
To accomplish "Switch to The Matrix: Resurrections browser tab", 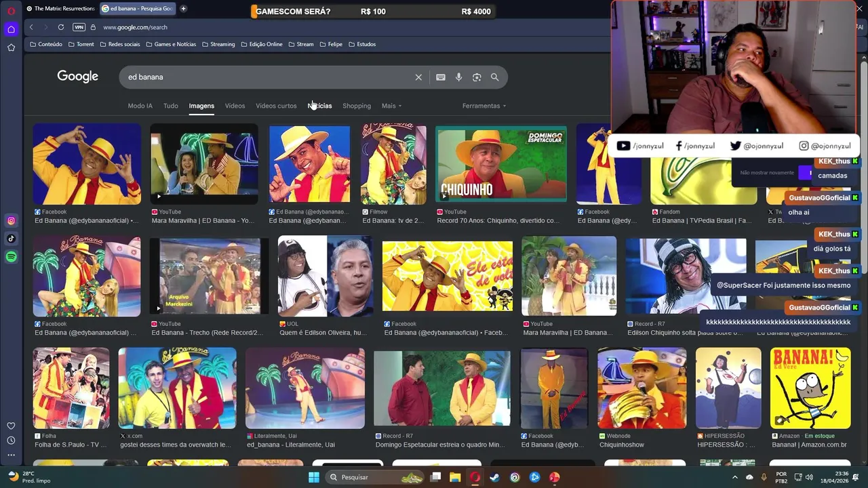I will 60,9.
